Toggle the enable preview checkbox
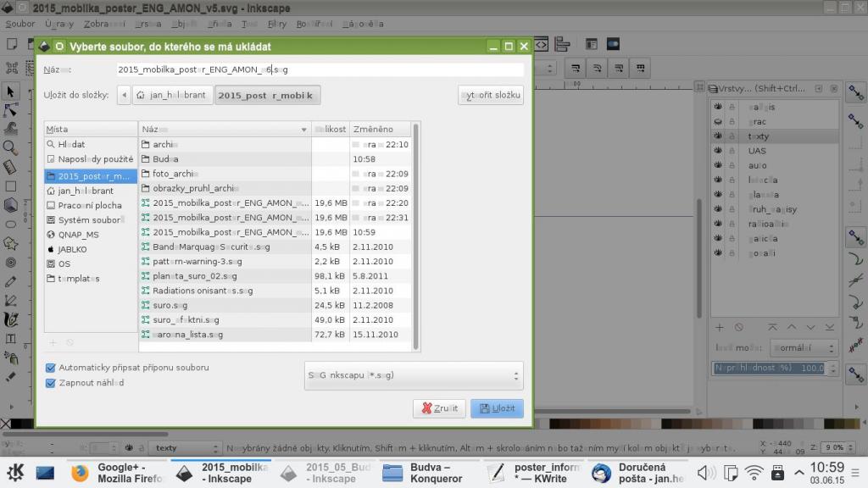The image size is (868, 488). [50, 383]
